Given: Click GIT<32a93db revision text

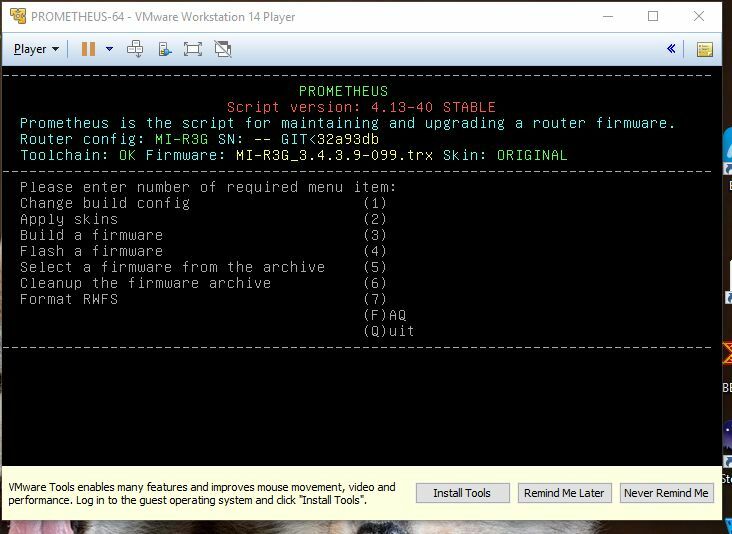Looking at the screenshot, I should [x=330, y=139].
